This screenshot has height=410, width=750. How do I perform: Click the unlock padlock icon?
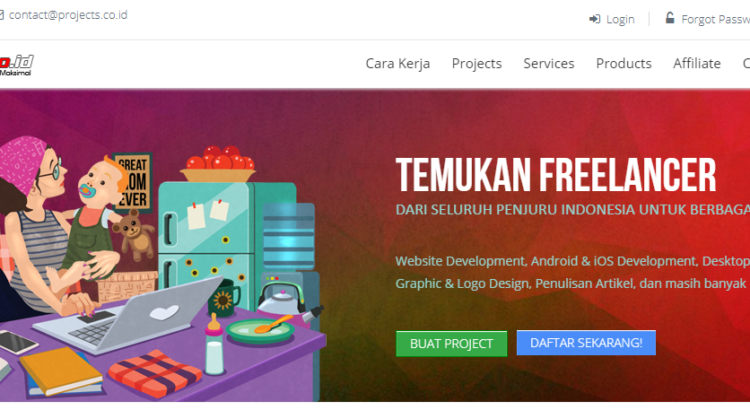(670, 18)
